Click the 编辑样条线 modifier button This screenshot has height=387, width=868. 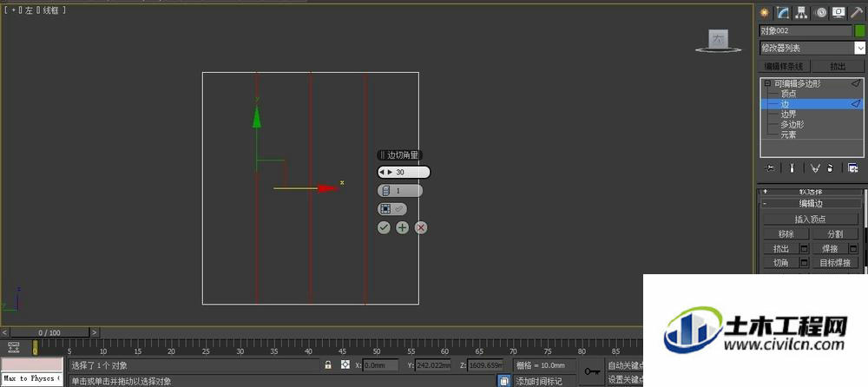[784, 67]
